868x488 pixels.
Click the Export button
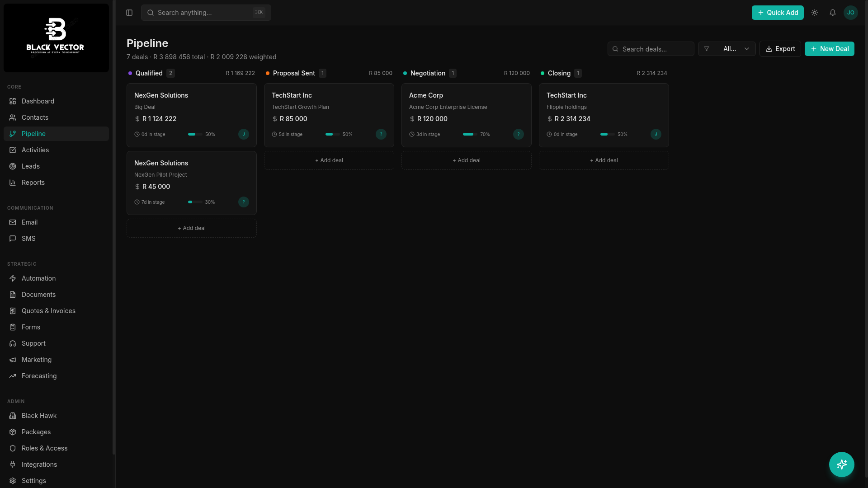[780, 49]
